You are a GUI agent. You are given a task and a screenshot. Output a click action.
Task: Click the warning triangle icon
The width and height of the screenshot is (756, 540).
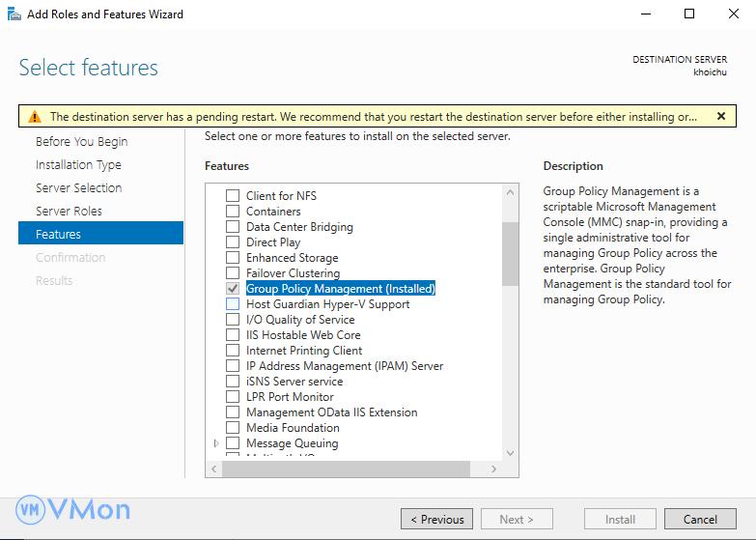point(35,117)
